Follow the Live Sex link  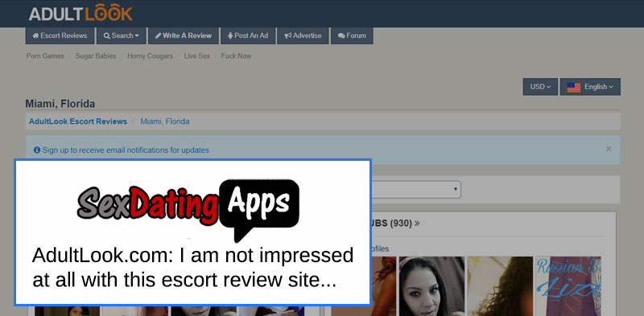[196, 55]
